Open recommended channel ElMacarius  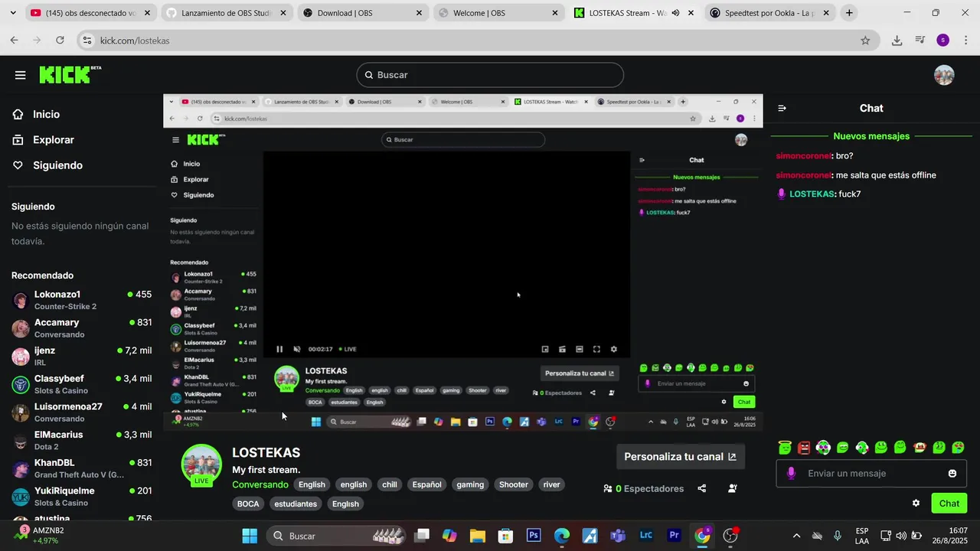81,440
